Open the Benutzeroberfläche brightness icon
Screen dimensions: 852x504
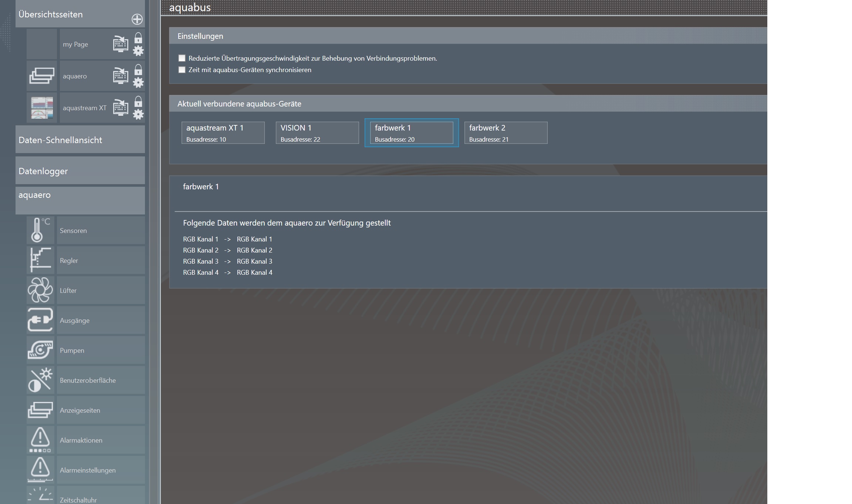point(40,380)
